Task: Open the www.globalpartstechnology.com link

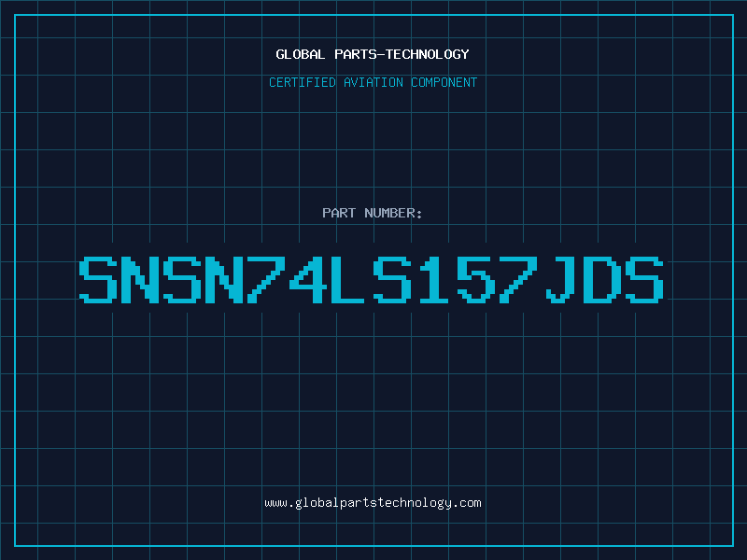Action: [x=373, y=503]
